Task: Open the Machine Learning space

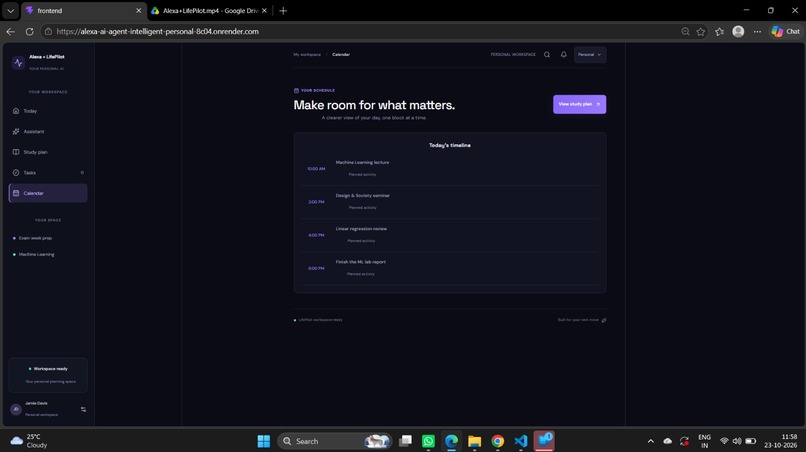Action: [x=36, y=255]
